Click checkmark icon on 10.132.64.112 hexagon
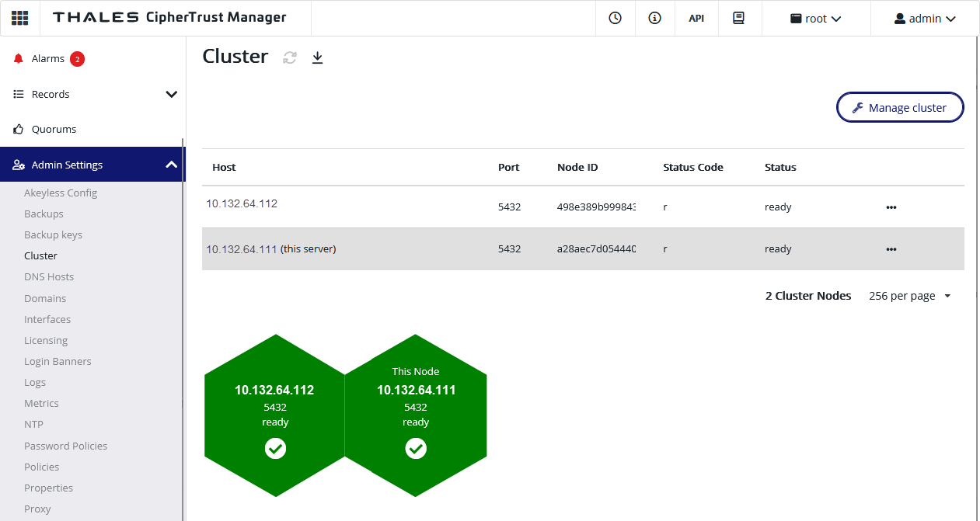The height and width of the screenshot is (521, 980). click(275, 448)
